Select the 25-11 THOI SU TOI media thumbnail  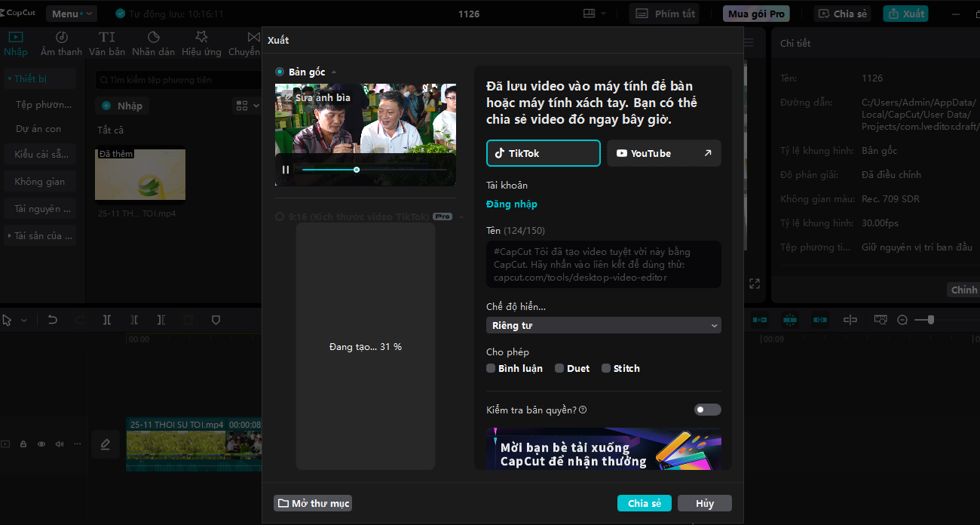click(x=140, y=175)
